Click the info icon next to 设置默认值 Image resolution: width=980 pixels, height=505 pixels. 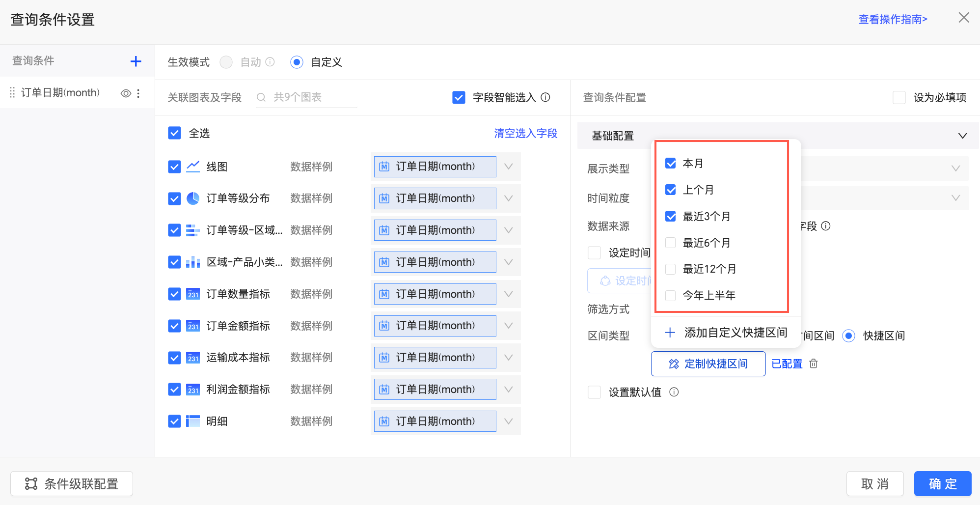674,392
